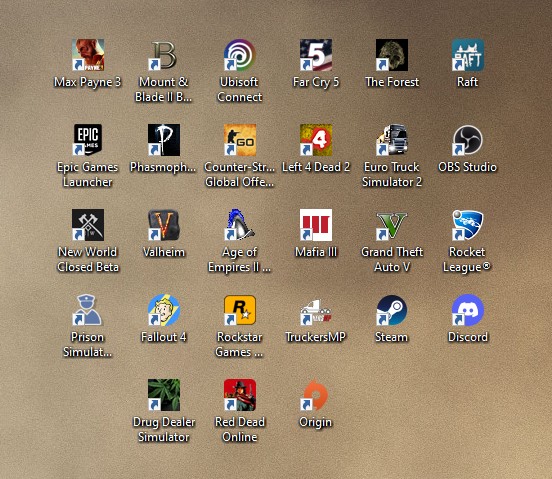Viewport: 552px width, 479px height.
Task: Select the Age of Empires II shortcut
Action: (x=240, y=225)
